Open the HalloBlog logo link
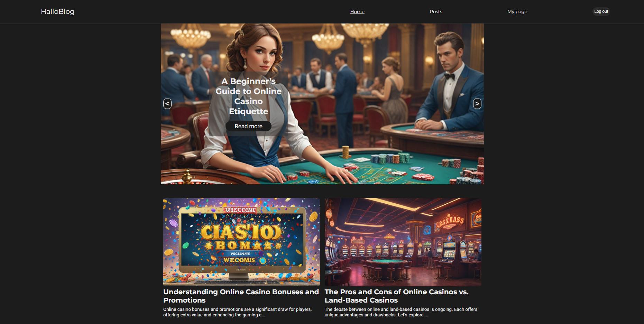The width and height of the screenshot is (644, 324). 57,11
